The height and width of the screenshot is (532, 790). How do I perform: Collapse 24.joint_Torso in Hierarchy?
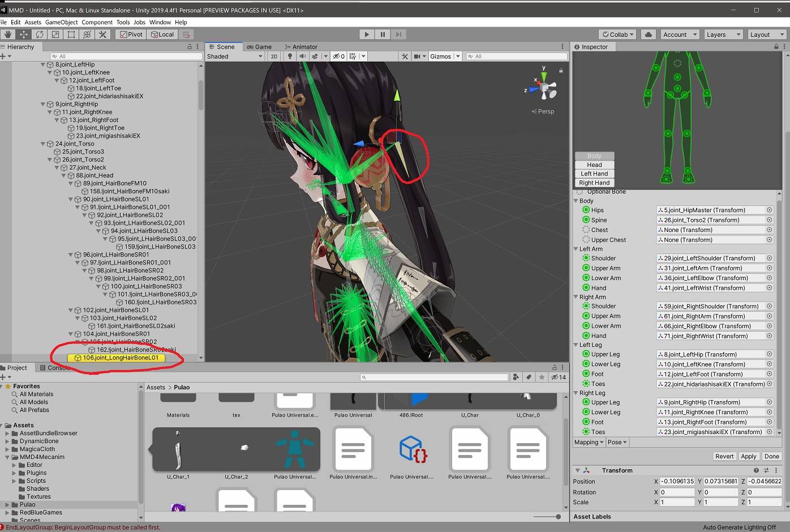point(43,144)
